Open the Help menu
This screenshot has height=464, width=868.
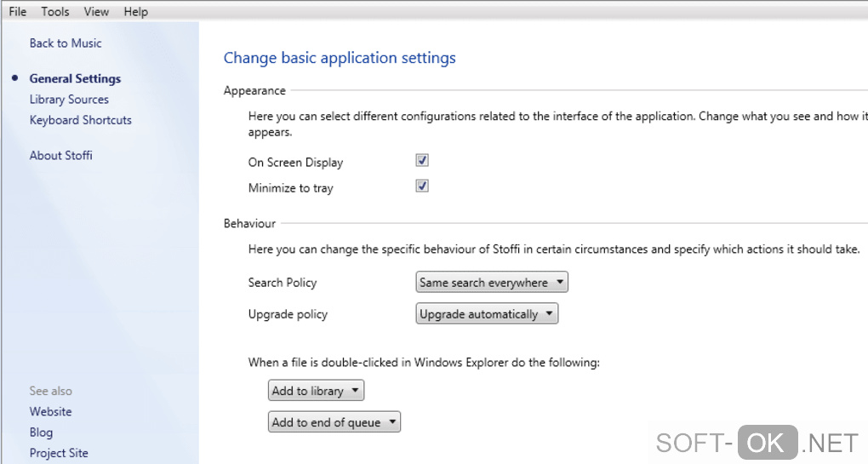pos(135,11)
